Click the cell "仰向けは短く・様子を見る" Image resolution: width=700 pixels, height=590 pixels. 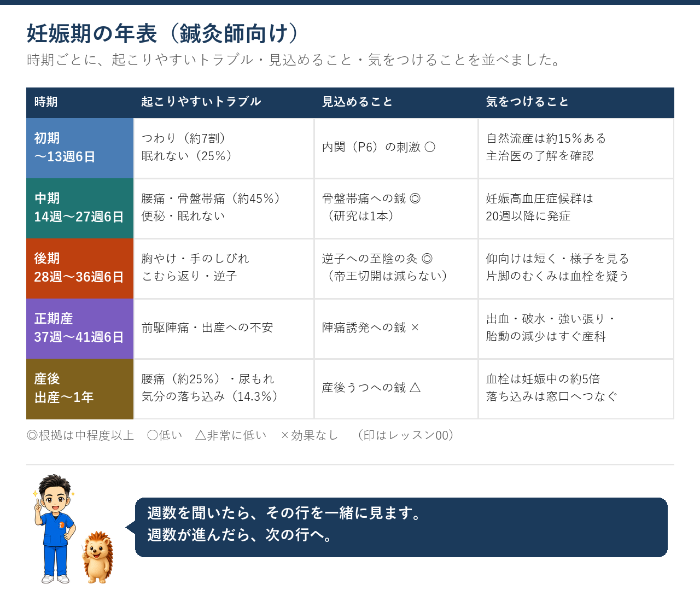[576, 268]
